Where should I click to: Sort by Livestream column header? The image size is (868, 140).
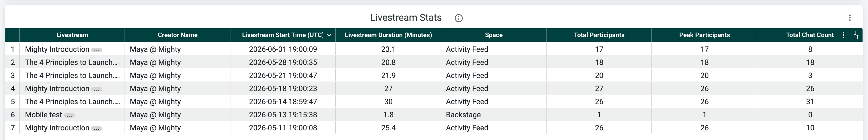click(72, 35)
